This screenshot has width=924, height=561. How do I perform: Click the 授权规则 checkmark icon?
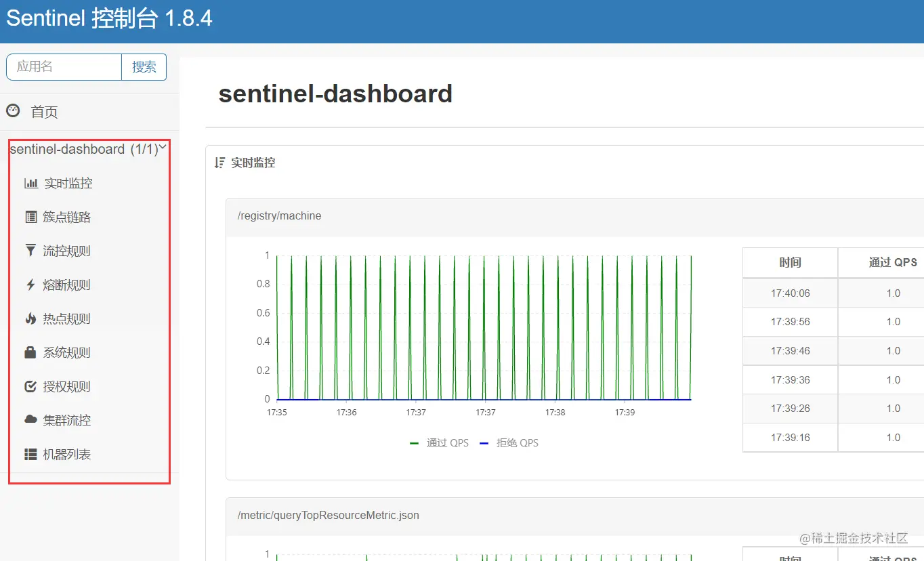point(30,386)
